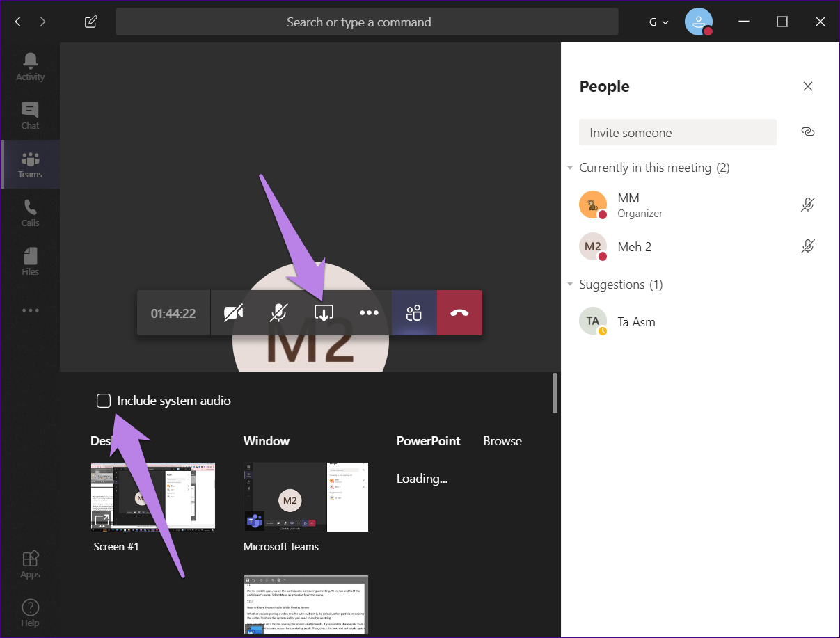This screenshot has height=638, width=840.
Task: Open more actions ellipsis in call controls
Action: coord(369,313)
